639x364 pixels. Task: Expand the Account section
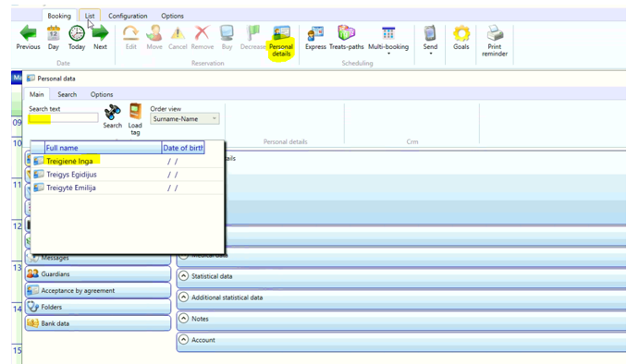tap(184, 340)
